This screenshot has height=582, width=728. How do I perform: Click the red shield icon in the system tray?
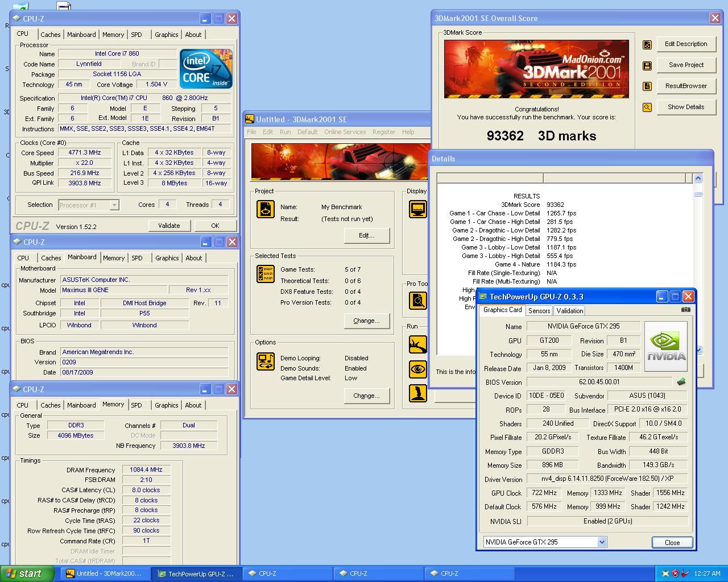point(675,573)
